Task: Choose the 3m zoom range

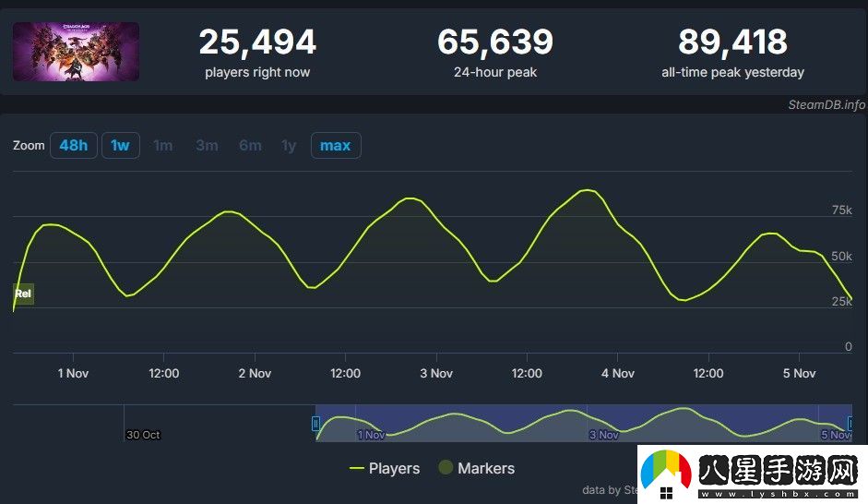Action: [x=207, y=146]
